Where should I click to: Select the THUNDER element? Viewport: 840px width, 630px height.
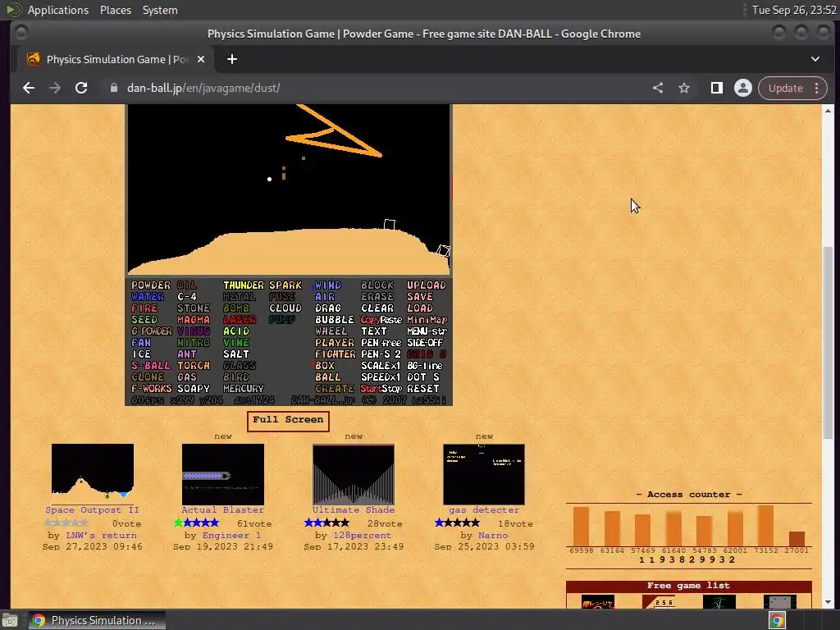tap(243, 285)
